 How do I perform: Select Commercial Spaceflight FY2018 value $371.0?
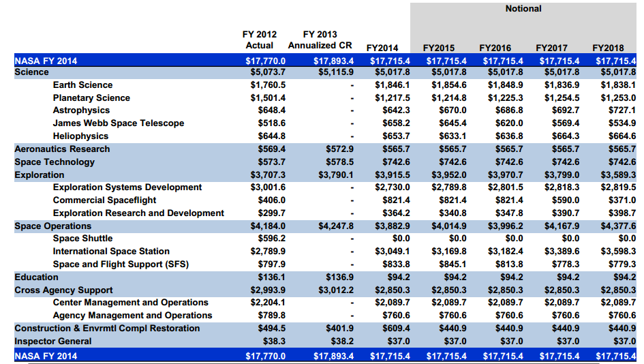(622, 200)
